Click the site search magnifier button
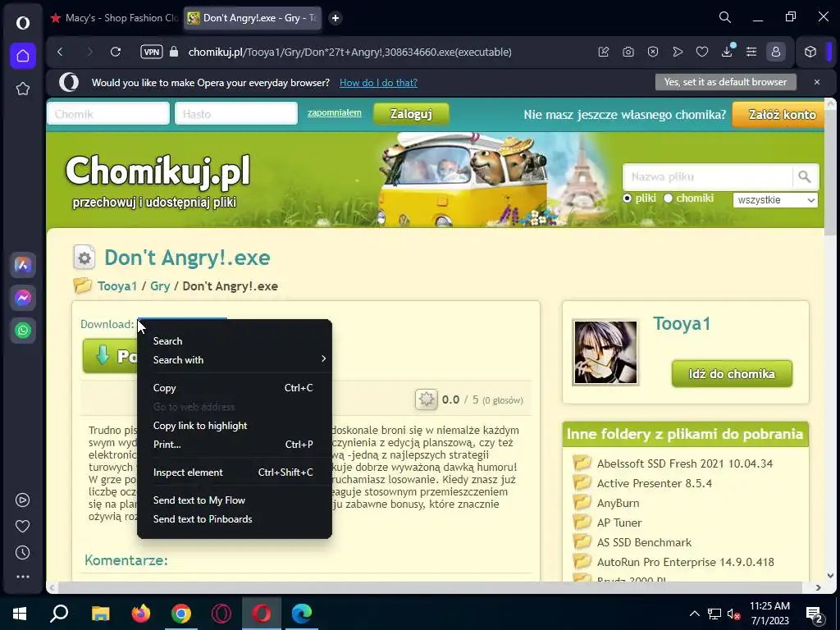This screenshot has width=840, height=630. tap(804, 177)
